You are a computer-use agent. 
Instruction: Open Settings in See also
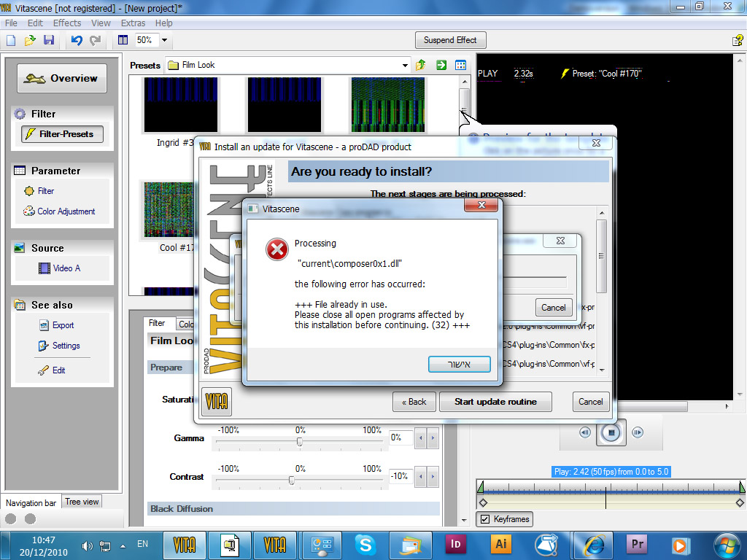click(59, 346)
